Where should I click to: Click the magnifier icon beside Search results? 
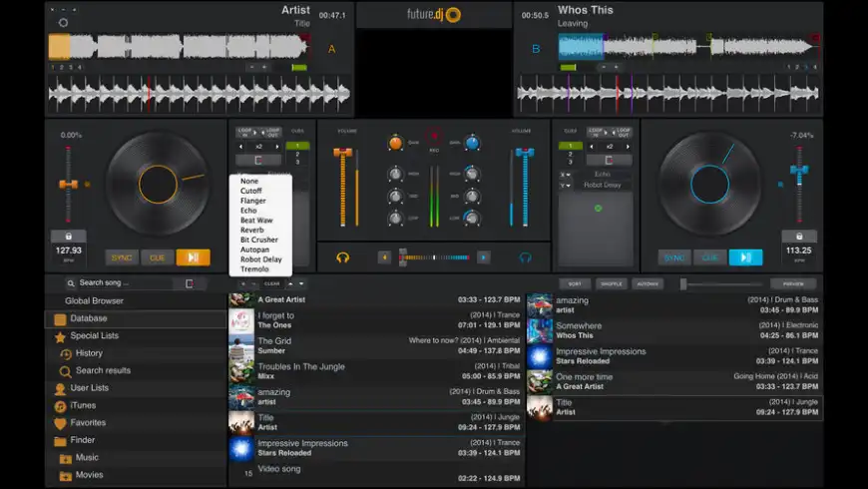tap(66, 371)
